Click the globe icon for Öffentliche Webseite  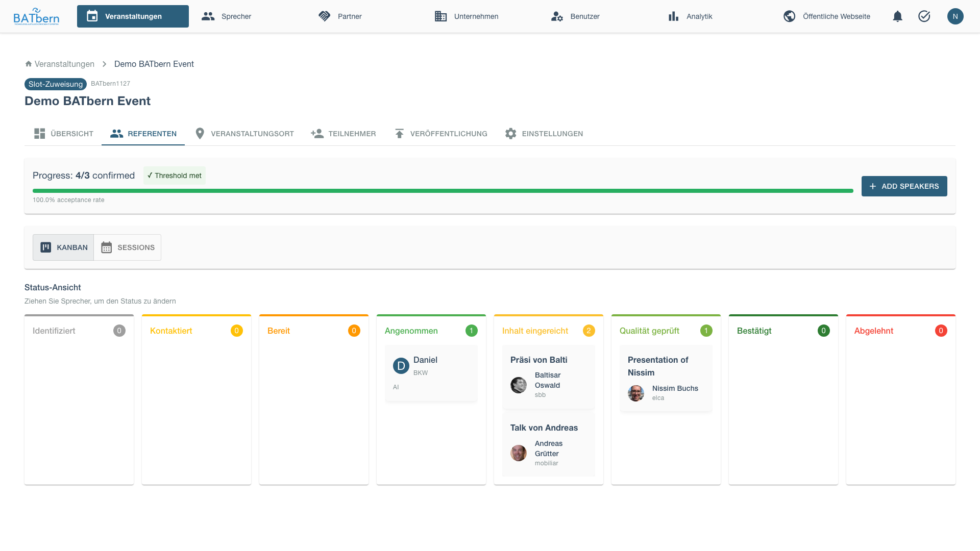790,16
